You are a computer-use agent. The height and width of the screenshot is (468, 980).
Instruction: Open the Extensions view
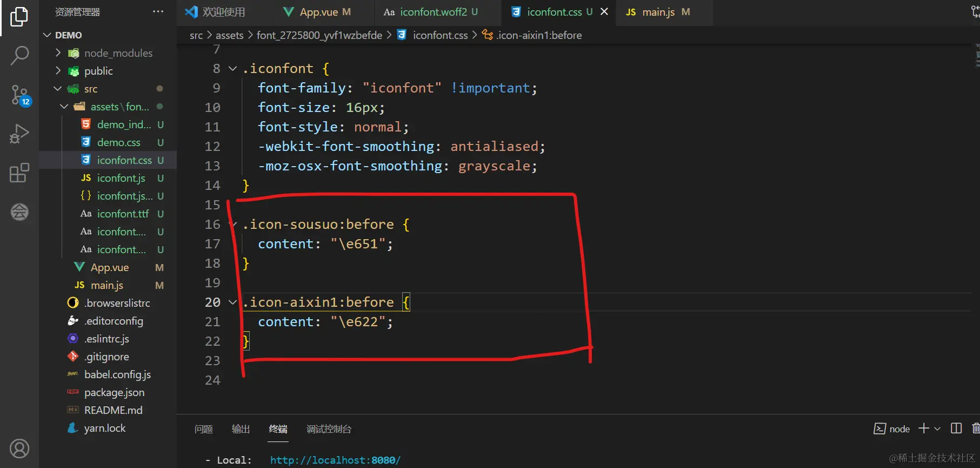pos(19,173)
